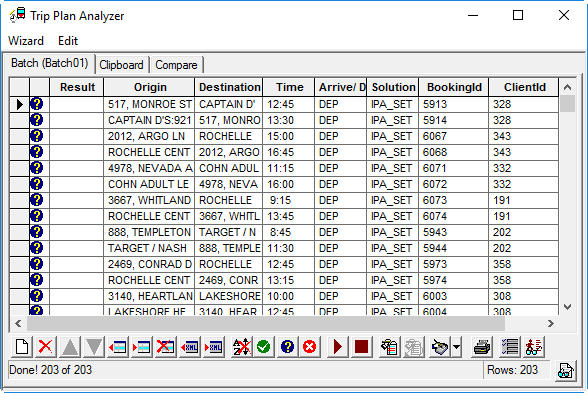Click the red X delete row icon
Viewport: 588px width, 393px height.
(x=46, y=347)
